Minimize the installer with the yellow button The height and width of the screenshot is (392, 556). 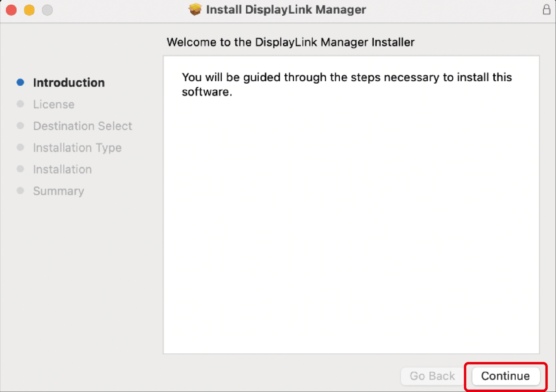(29, 10)
